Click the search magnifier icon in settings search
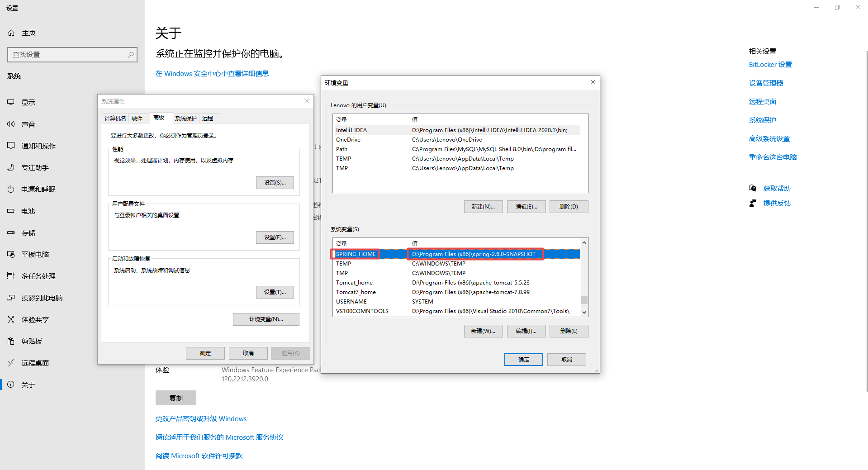The width and height of the screenshot is (868, 470). 131,55
